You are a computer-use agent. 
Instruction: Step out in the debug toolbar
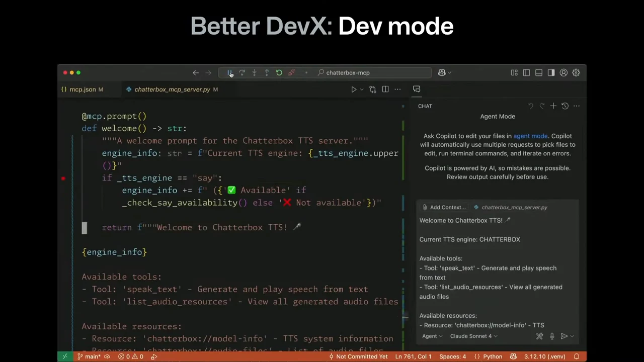[267, 73]
